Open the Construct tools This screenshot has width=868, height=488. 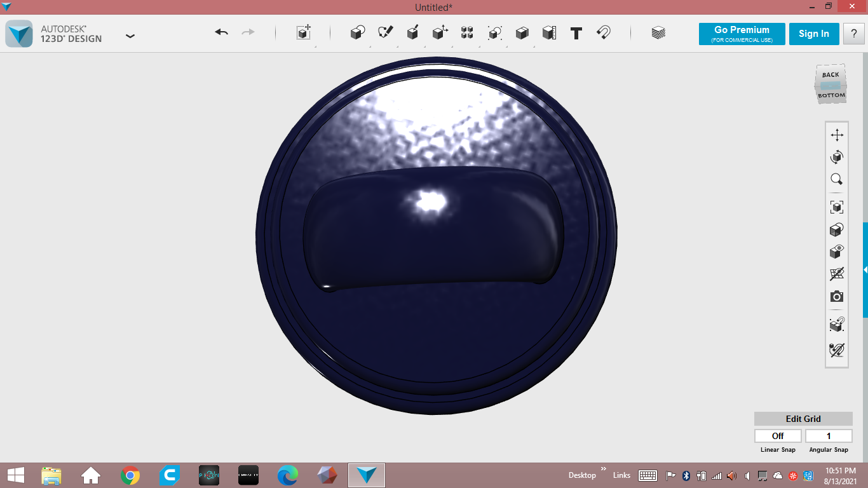412,33
